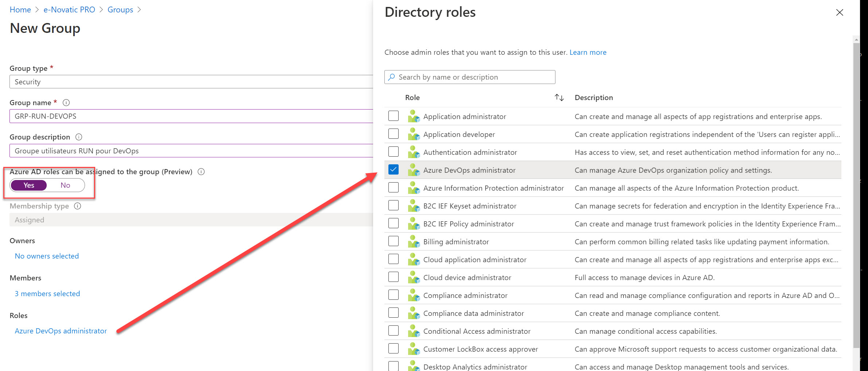Click the Membership type info icon
868x371 pixels.
[x=77, y=206]
